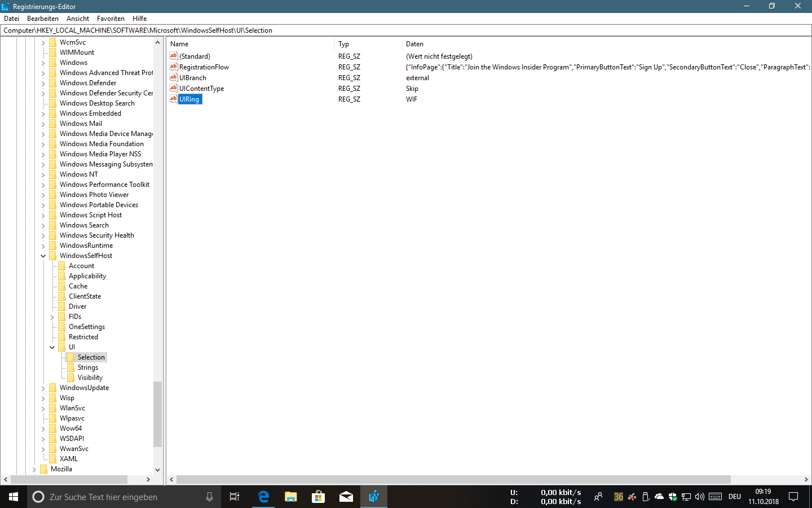Image resolution: width=812 pixels, height=508 pixels.
Task: Click the value list horizontal scroll-right arrow
Action: [806, 479]
